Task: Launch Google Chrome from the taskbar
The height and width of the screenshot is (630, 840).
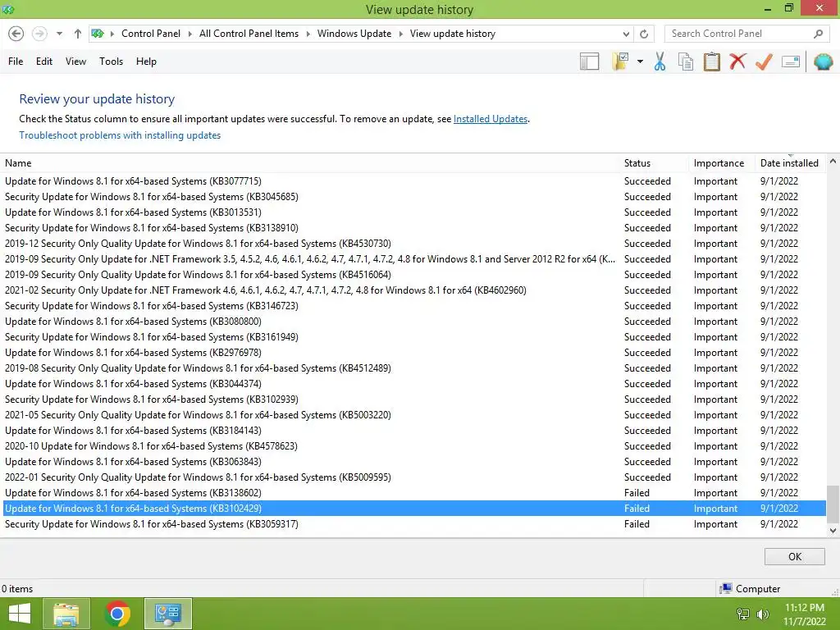Action: [x=117, y=614]
